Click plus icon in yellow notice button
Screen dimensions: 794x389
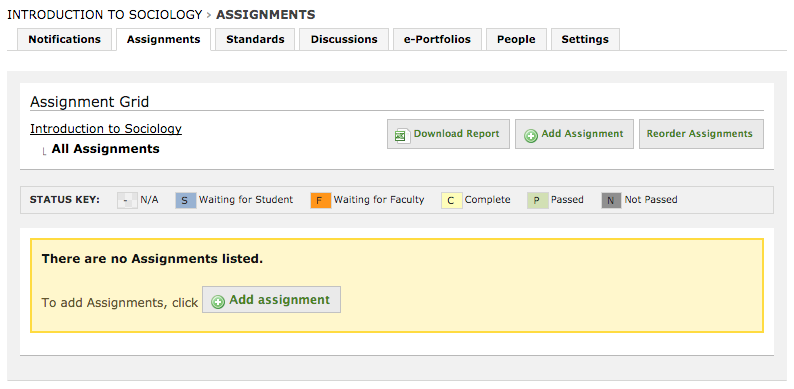click(218, 302)
